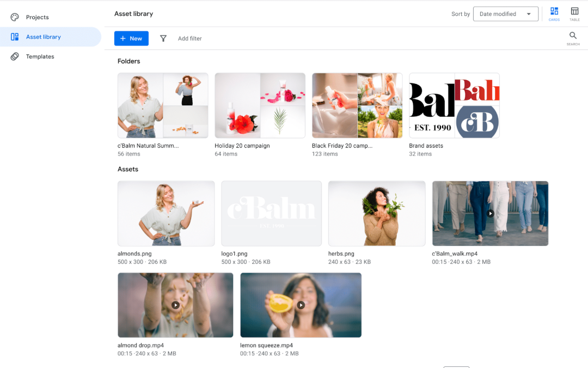Select the logo1.png asset
The image size is (588, 368).
[271, 213]
